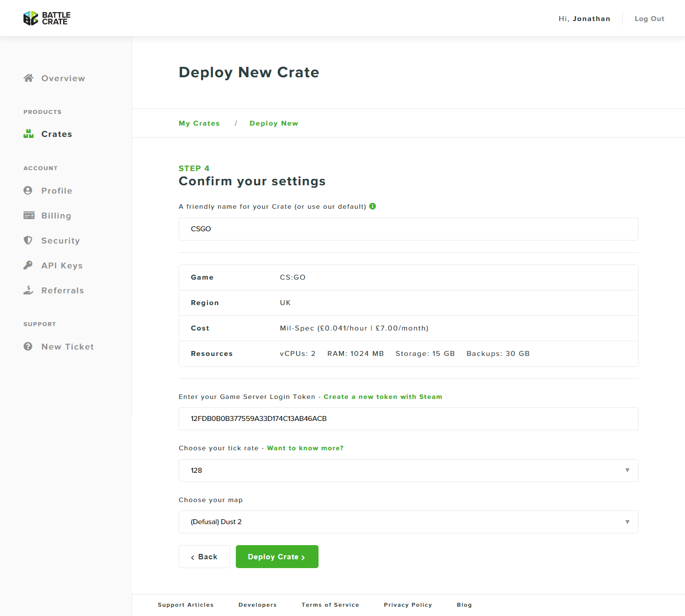
Task: Open the My Crates breadcrumb link
Action: (x=199, y=123)
